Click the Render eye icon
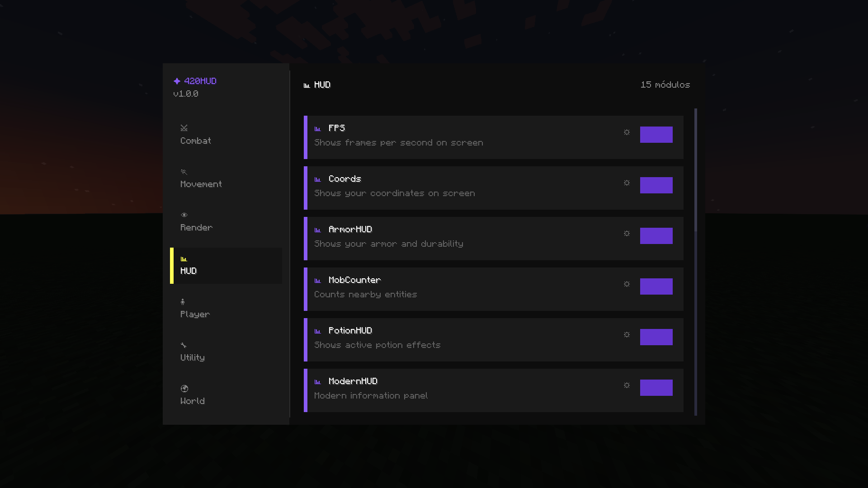The image size is (868, 488). tap(184, 215)
